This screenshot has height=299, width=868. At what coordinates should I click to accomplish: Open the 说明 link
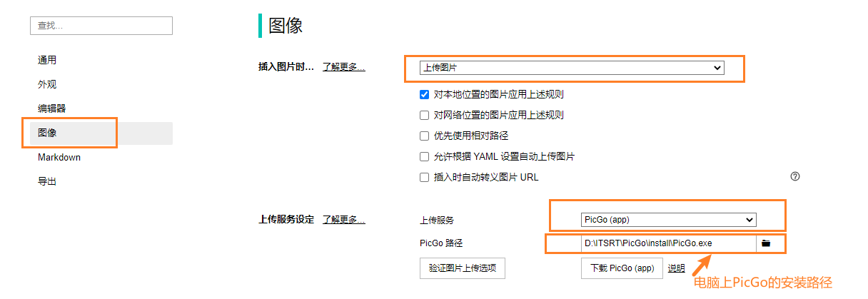coord(676,268)
